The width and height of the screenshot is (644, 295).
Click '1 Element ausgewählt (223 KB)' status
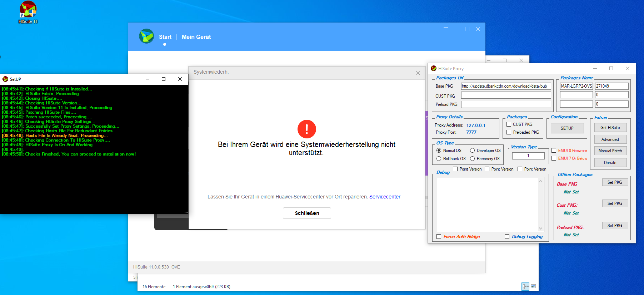click(x=201, y=287)
